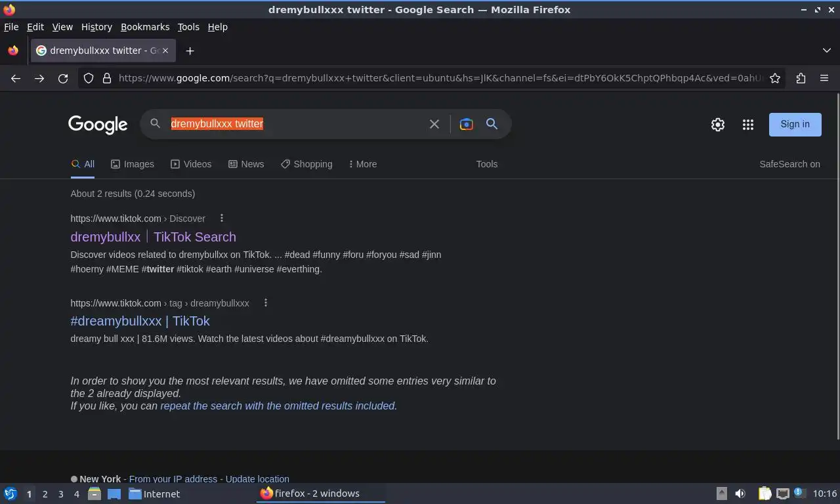
Task: Select the All results tab
Action: point(83,164)
